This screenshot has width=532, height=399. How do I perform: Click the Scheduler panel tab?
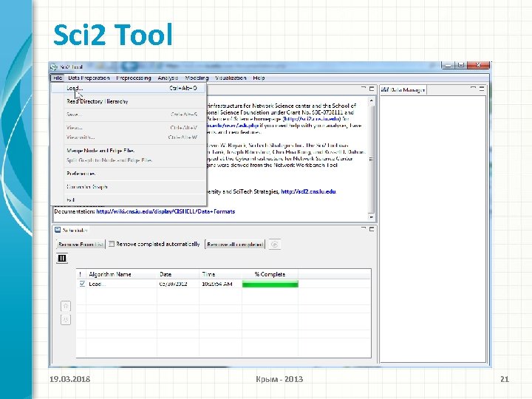[x=71, y=230]
